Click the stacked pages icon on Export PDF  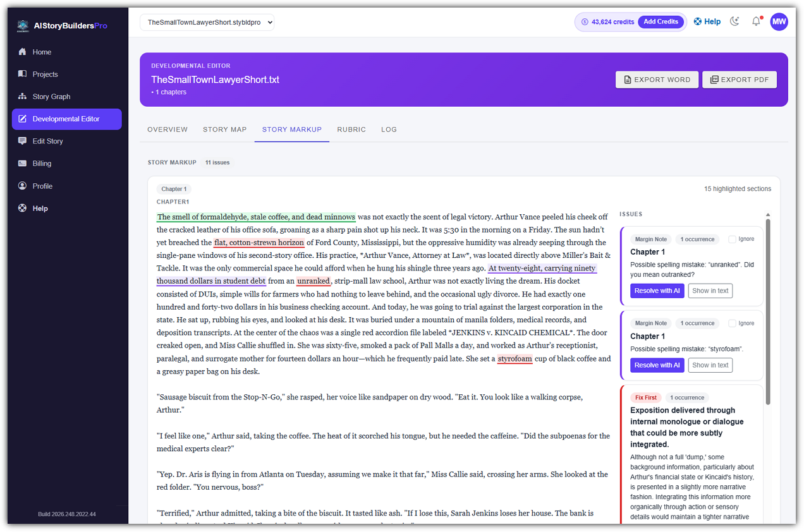[714, 80]
